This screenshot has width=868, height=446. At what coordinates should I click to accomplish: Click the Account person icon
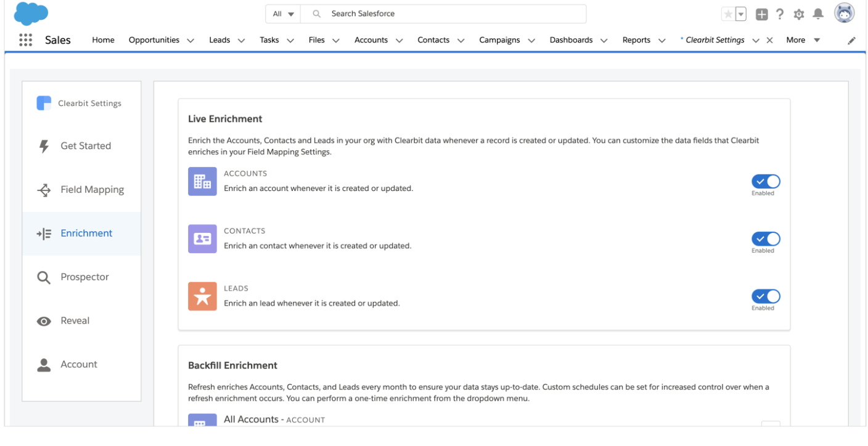44,365
